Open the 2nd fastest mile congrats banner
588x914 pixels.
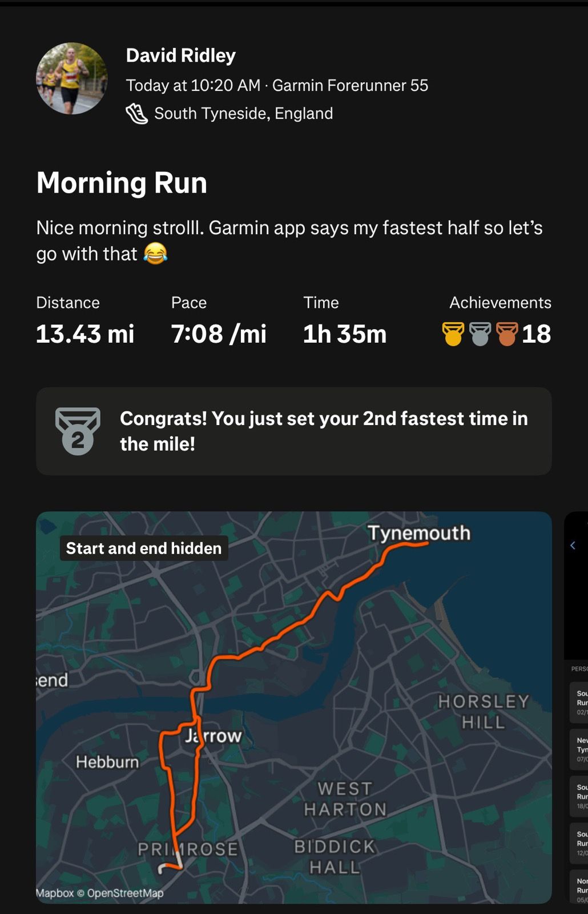[x=293, y=431]
